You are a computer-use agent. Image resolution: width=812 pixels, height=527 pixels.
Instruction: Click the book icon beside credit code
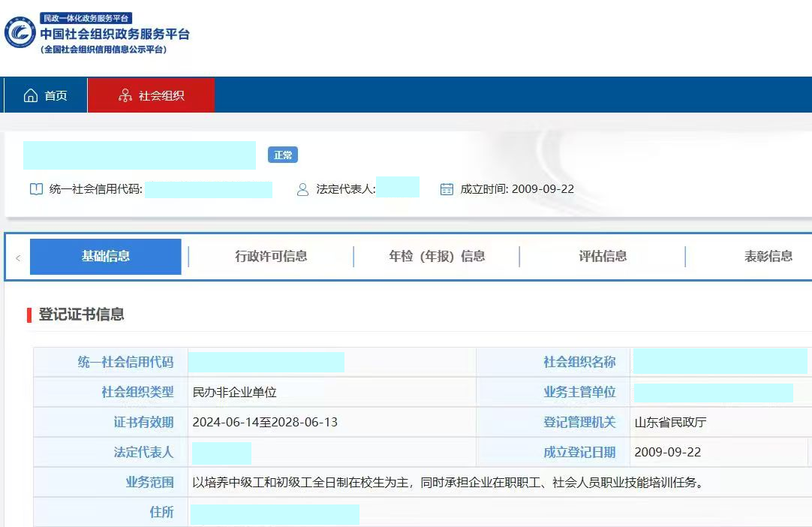[36, 189]
